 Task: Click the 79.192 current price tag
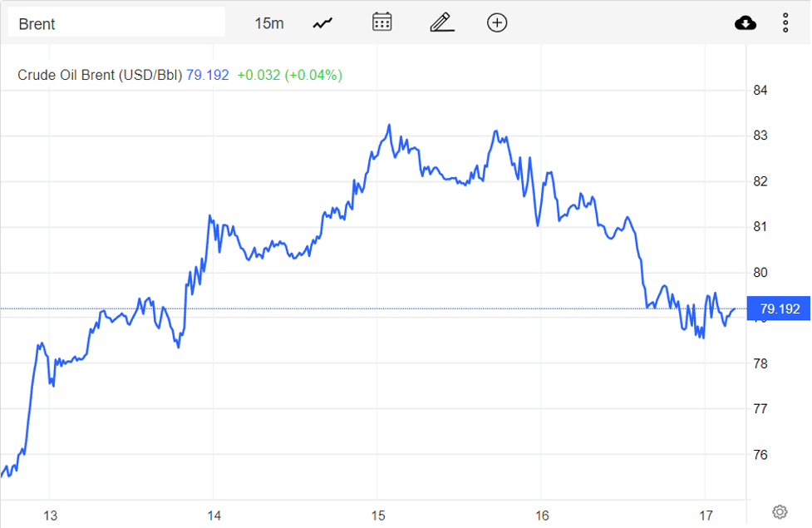[x=780, y=309]
